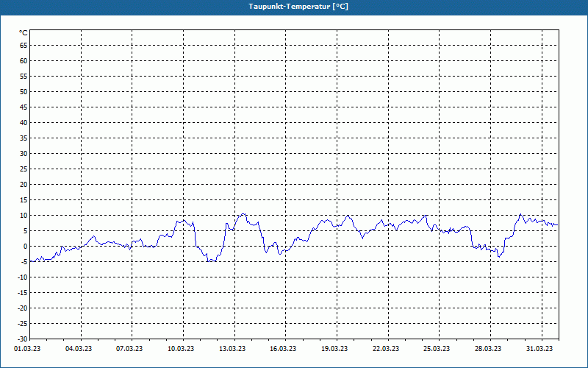Click the Taupunkt-Temperatur [°C] chart title

point(298,7)
